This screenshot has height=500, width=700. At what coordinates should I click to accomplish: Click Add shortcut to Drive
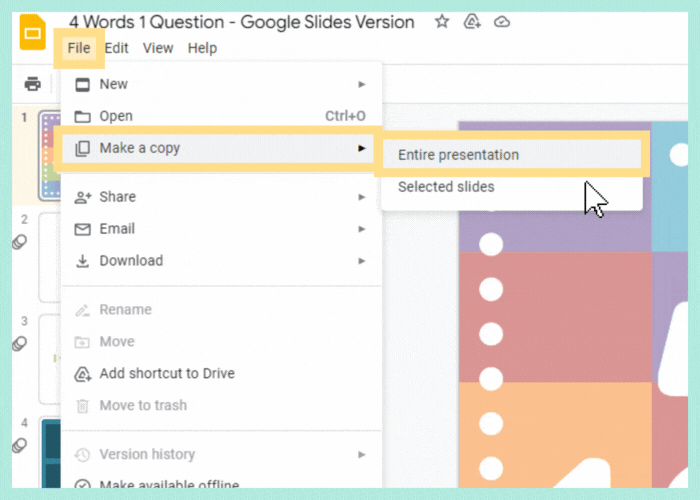pyautogui.click(x=167, y=374)
